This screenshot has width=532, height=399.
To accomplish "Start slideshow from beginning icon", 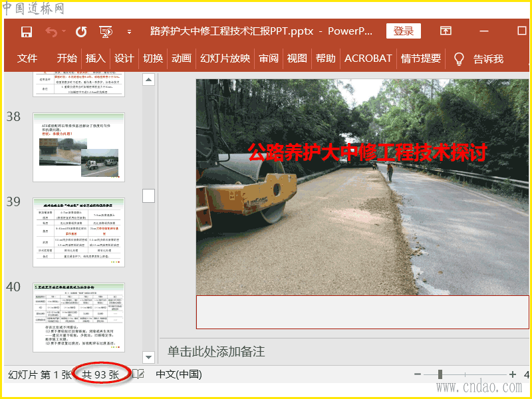I will tap(106, 32).
